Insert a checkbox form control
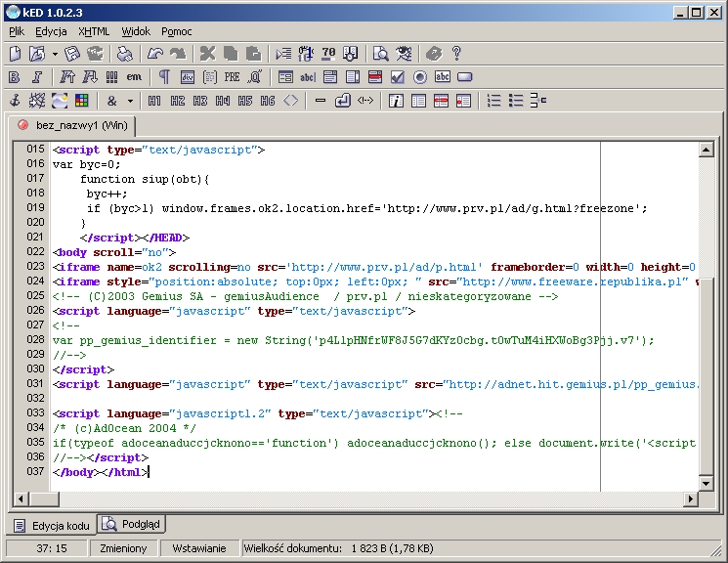728x563 pixels. [x=398, y=77]
